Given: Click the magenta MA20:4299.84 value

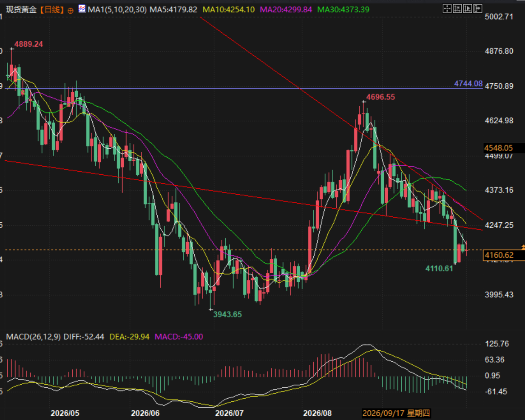Looking at the screenshot, I should coord(286,9).
